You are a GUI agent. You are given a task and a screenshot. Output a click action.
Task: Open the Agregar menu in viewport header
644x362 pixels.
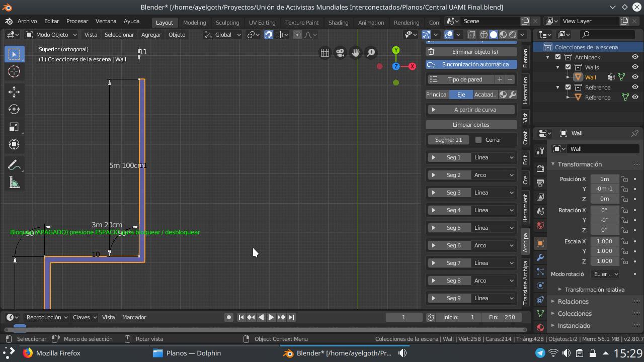coord(151,35)
